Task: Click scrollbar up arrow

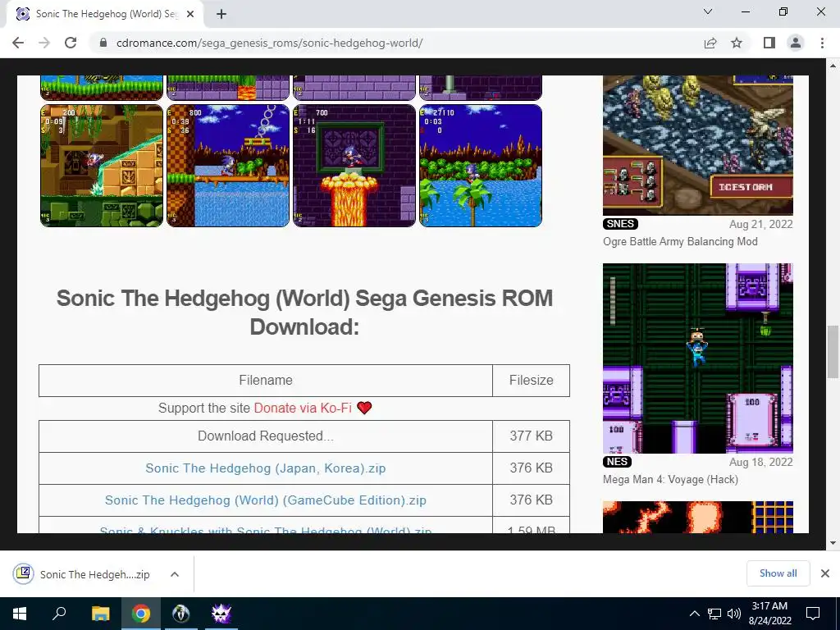Action: click(x=833, y=66)
